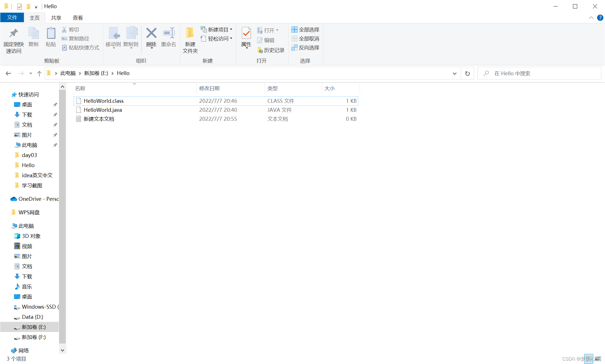Click the Copy (复制) ribbon icon
The image size is (605, 364).
tap(33, 33)
